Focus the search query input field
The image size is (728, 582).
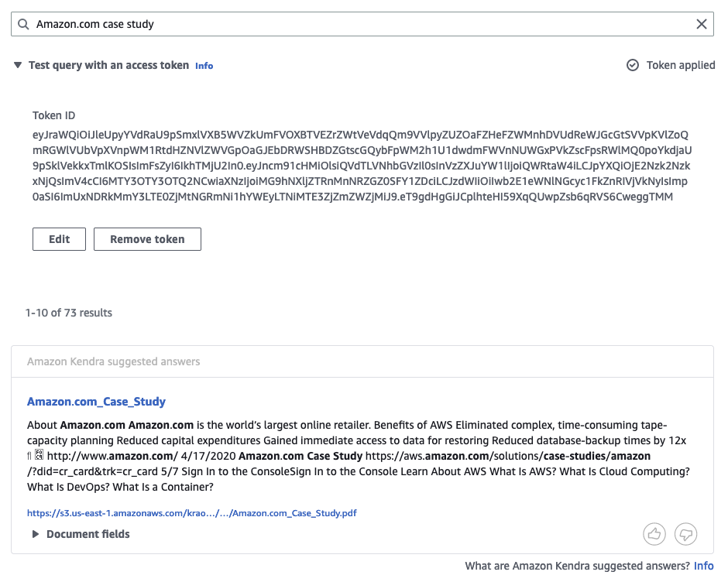362,24
